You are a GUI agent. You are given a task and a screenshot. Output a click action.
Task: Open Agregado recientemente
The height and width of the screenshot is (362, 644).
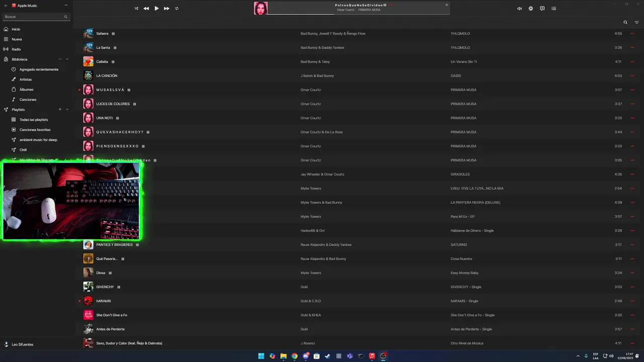39,69
